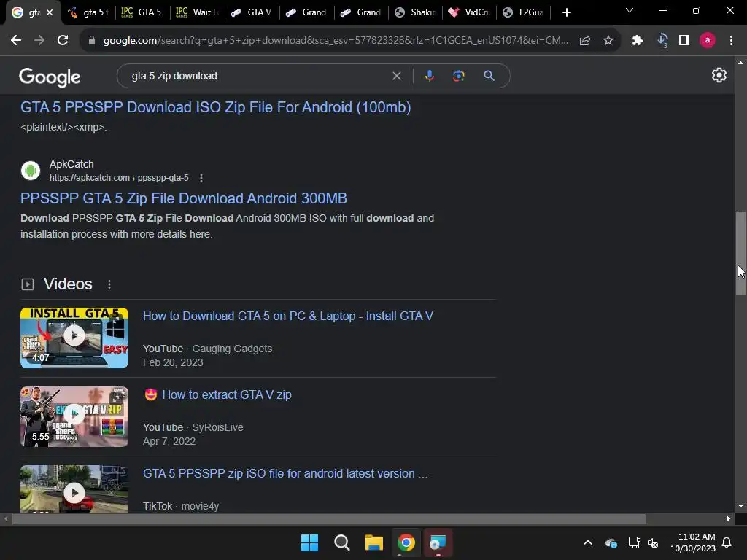747x560 pixels.
Task: Open Chrome extensions puzzle icon
Action: click(638, 41)
